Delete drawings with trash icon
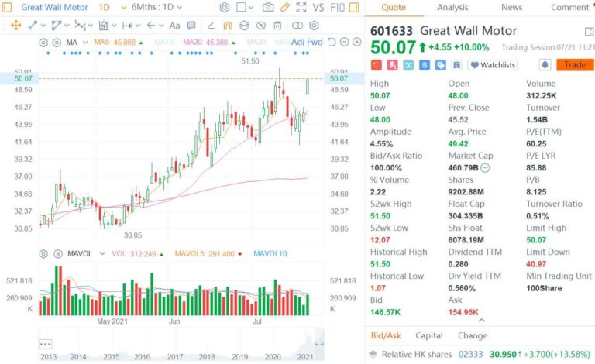This screenshot has height=364, width=595. [x=277, y=26]
